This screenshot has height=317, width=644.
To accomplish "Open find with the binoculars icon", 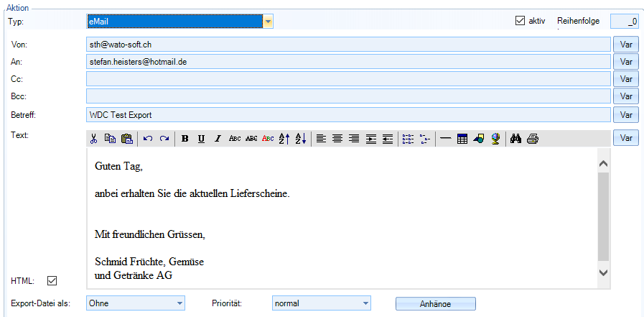I will point(515,139).
